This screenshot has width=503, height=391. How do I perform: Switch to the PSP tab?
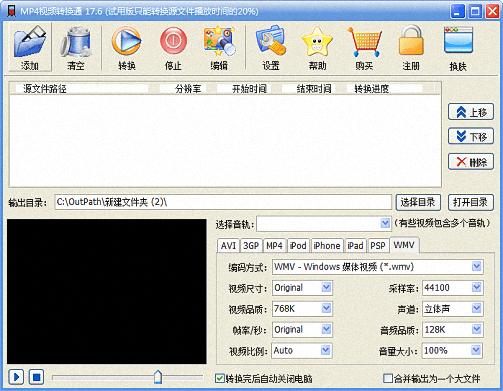[x=378, y=246]
